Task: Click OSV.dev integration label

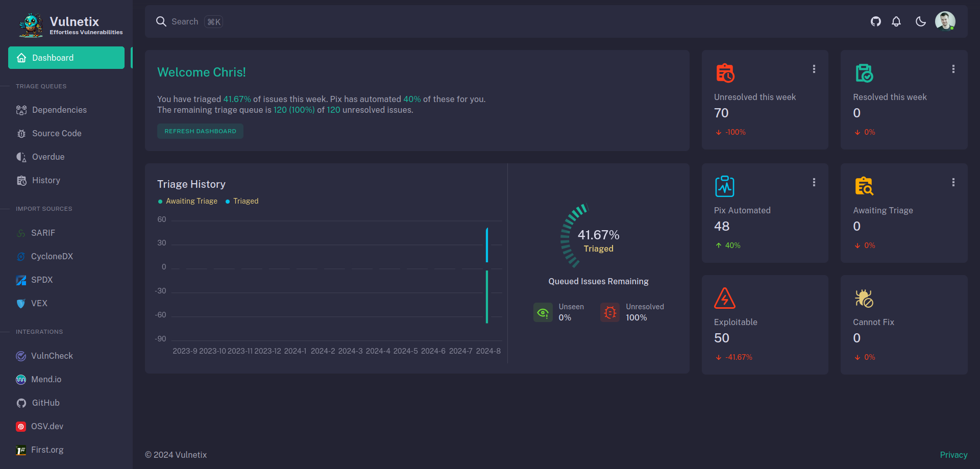Action: 47,426
